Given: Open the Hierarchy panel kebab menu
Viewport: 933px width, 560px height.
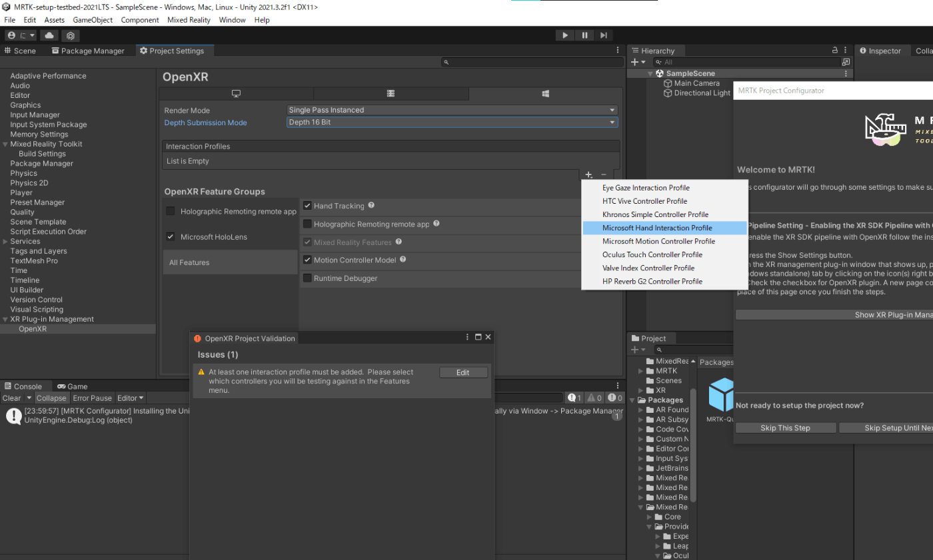Looking at the screenshot, I should tap(846, 51).
